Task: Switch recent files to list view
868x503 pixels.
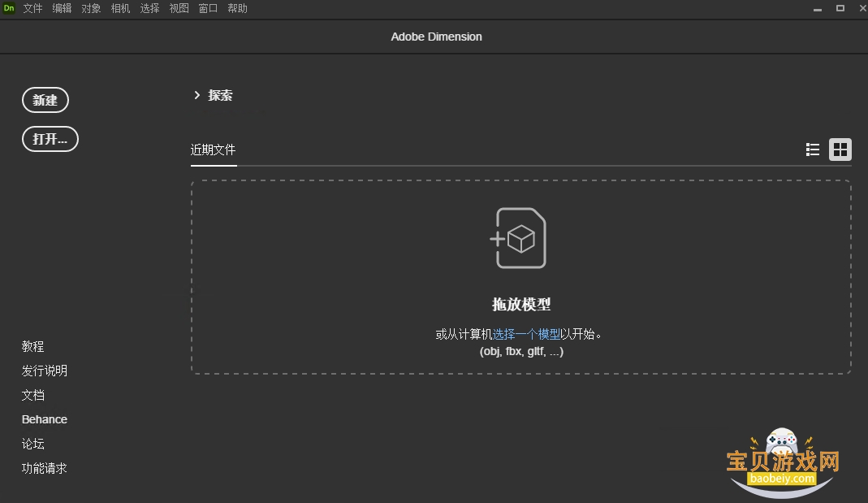Action: pyautogui.click(x=812, y=150)
